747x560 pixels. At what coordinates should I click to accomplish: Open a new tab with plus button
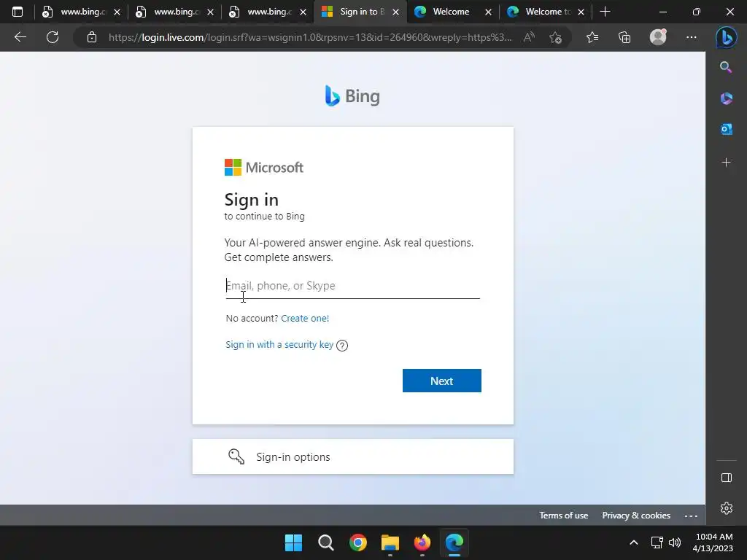click(605, 12)
